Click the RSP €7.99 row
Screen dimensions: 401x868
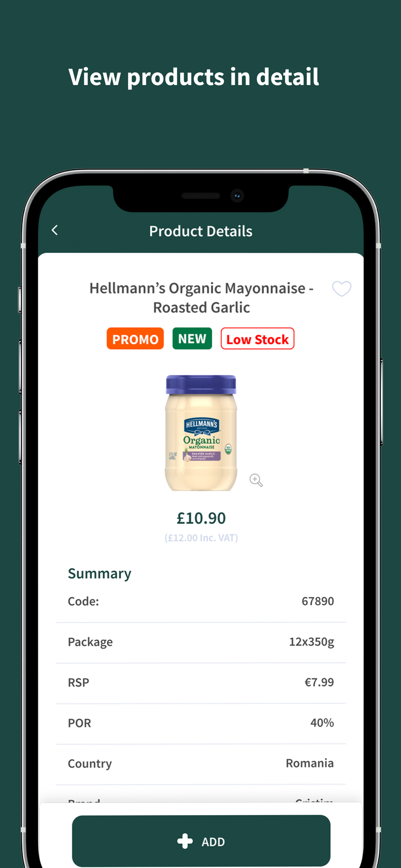201,683
